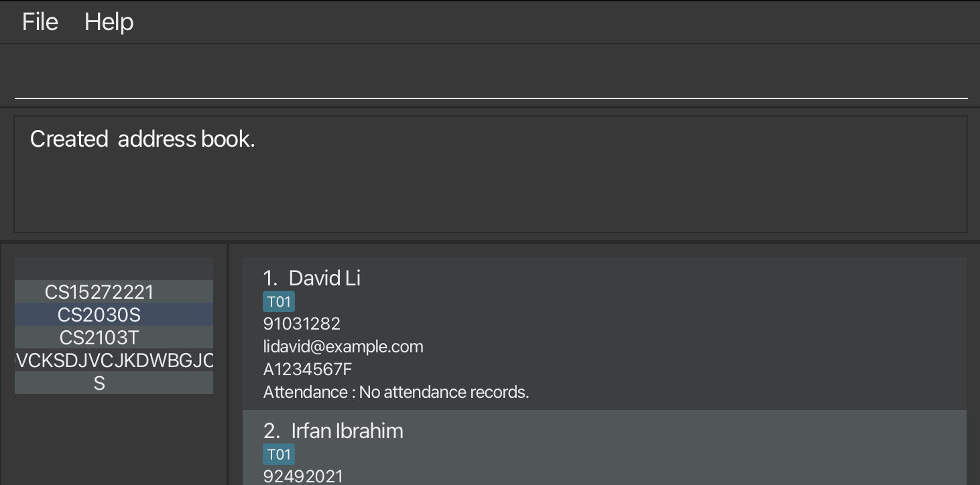Select the CS2030S module row

click(x=114, y=314)
